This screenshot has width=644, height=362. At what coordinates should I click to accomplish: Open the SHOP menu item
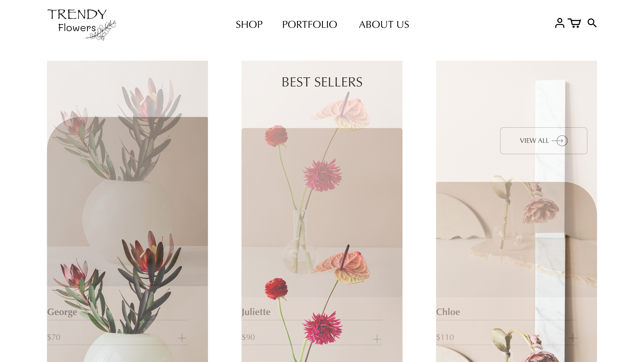(x=249, y=25)
